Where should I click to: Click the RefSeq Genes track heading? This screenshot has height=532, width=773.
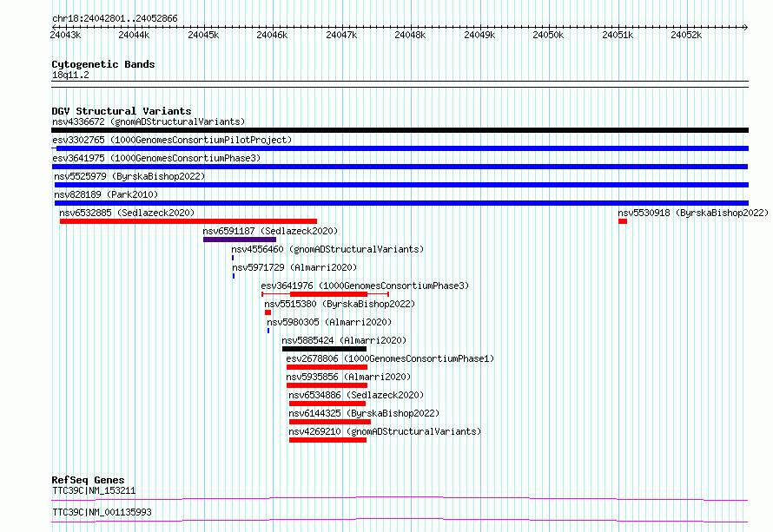point(88,480)
